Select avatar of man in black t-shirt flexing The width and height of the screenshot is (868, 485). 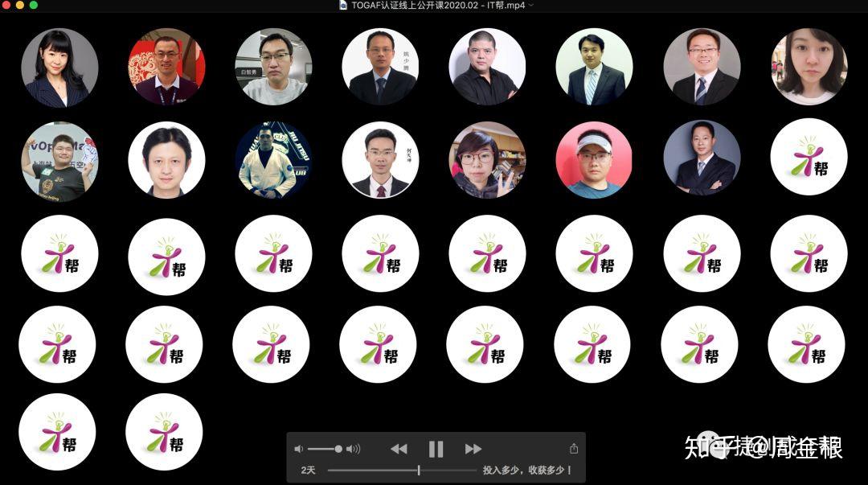tap(59, 160)
